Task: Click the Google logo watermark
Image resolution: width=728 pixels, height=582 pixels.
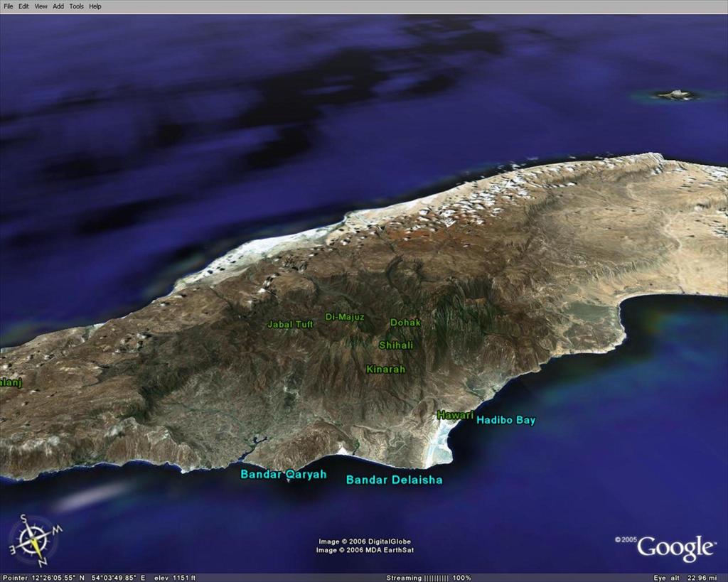Action: (x=675, y=548)
